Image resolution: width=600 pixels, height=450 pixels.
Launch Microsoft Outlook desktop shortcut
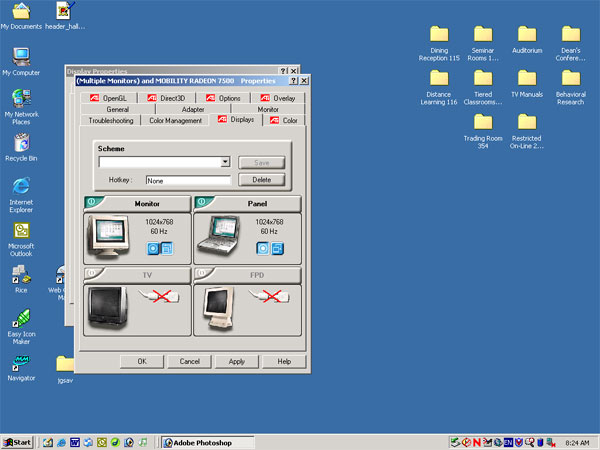[21, 239]
